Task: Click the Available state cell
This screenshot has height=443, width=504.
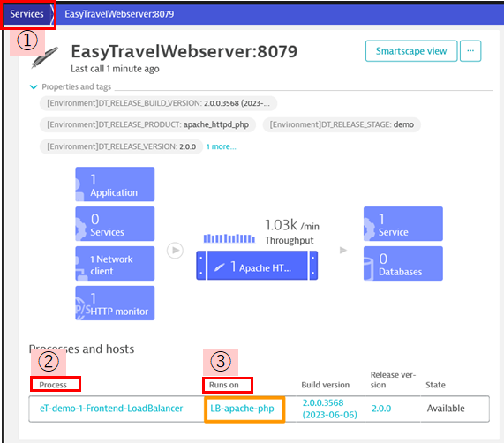Action: [x=446, y=409]
